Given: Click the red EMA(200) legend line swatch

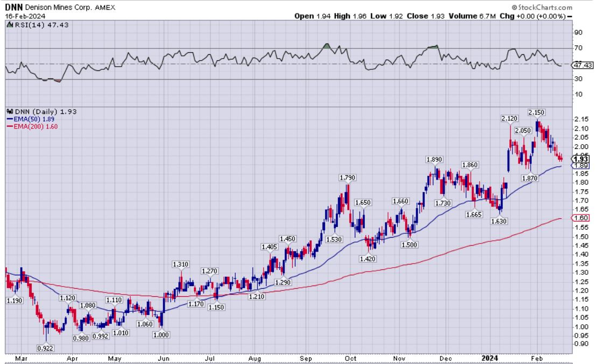Looking at the screenshot, I should click(x=10, y=126).
